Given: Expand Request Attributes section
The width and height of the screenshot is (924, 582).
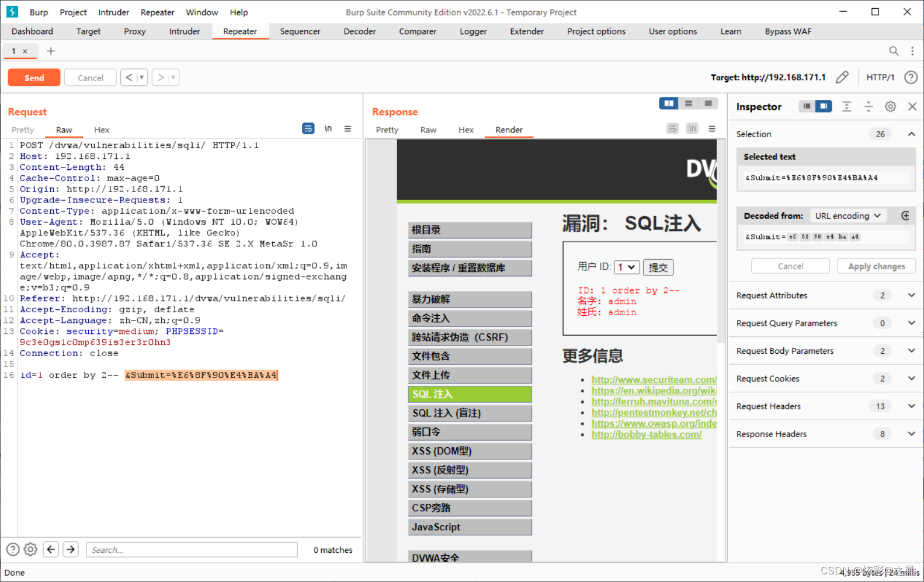Looking at the screenshot, I should [x=911, y=295].
